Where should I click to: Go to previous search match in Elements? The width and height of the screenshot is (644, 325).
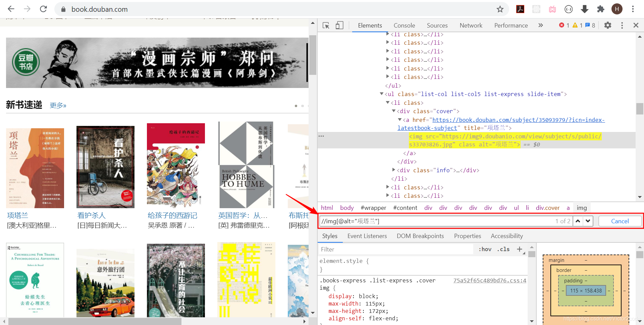[x=578, y=221]
